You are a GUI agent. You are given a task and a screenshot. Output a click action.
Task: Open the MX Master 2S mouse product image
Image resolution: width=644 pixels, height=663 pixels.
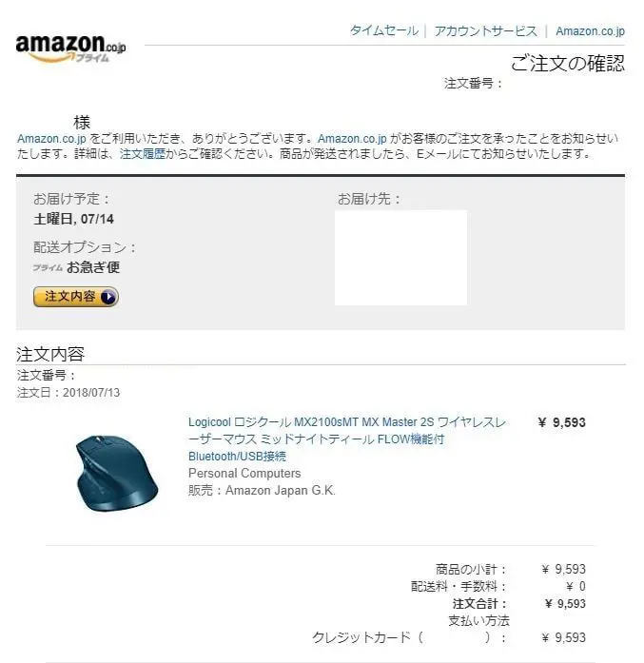(116, 473)
